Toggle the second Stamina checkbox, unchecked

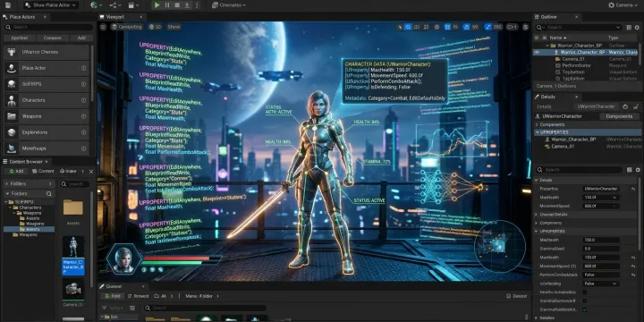coord(584,301)
